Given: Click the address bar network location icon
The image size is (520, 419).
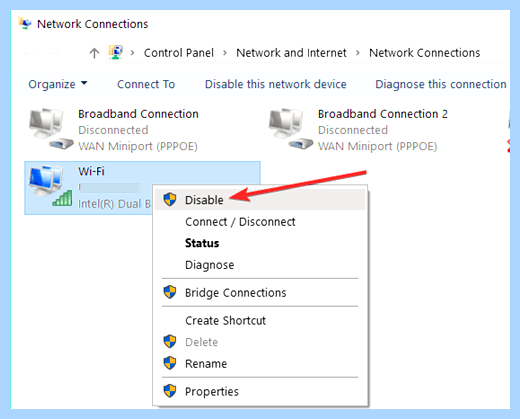Looking at the screenshot, I should click(x=116, y=52).
